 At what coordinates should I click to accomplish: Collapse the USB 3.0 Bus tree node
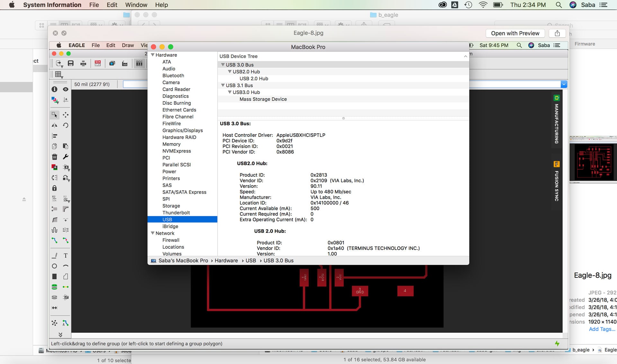223,65
